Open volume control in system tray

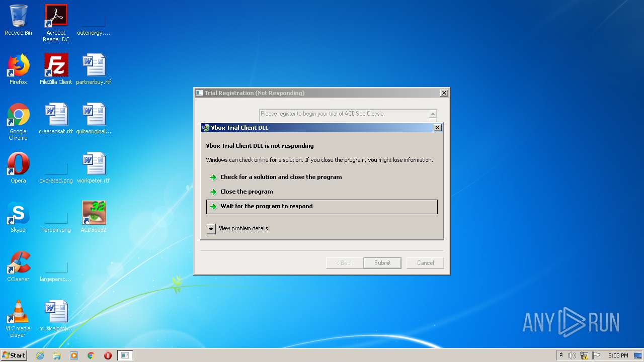pos(572,355)
